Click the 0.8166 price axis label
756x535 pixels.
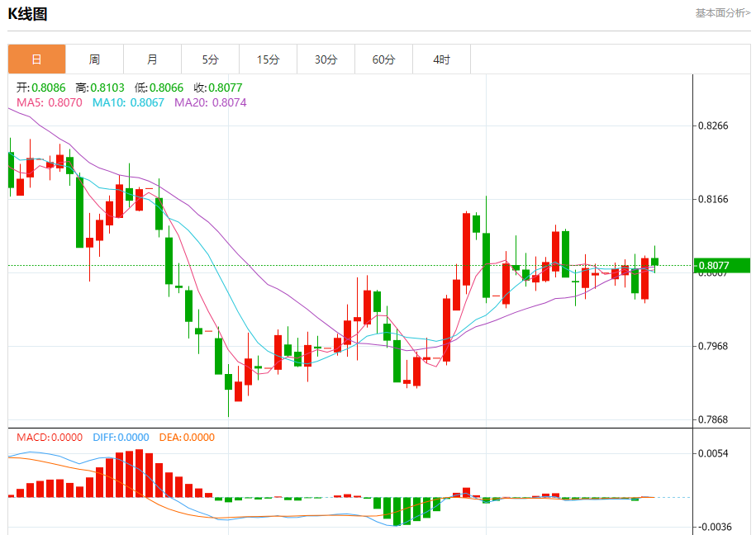[713, 199]
